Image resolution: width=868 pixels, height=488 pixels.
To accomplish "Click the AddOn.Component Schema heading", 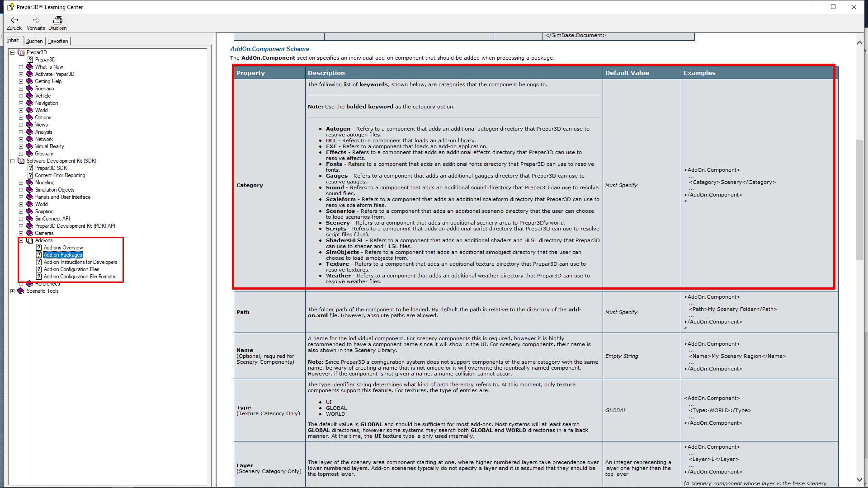I will click(x=269, y=49).
